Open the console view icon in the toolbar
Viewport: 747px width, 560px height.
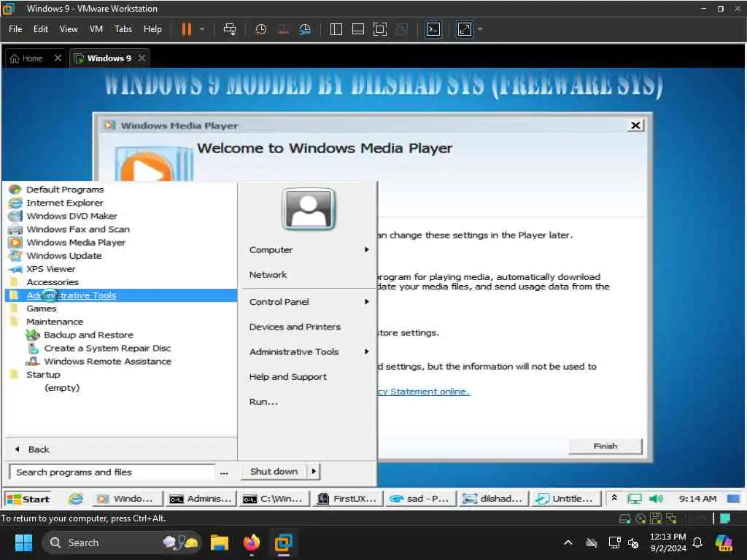[433, 29]
